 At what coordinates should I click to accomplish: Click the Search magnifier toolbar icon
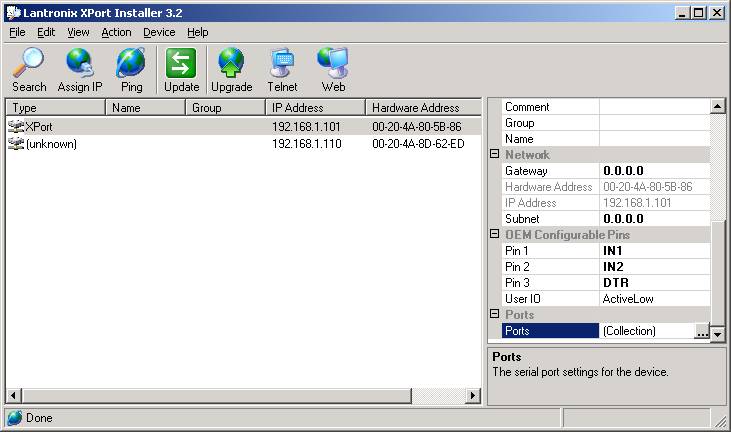click(x=28, y=62)
